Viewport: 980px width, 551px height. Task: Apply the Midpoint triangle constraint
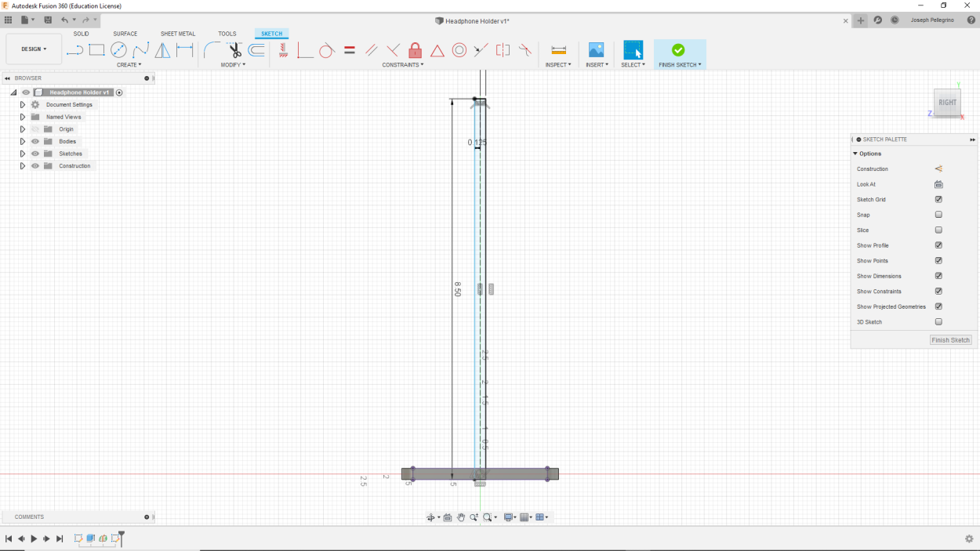(x=437, y=50)
